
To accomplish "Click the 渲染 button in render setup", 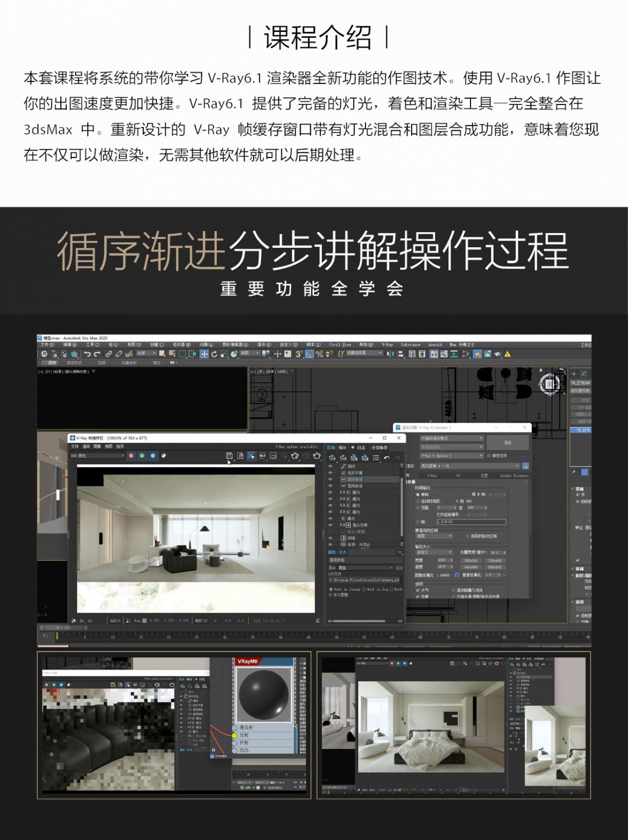I will pos(507,443).
